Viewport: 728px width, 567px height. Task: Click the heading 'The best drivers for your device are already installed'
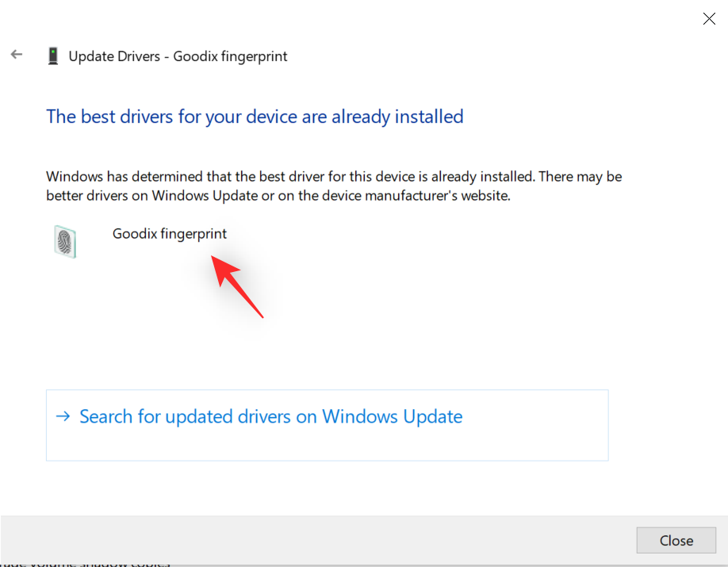coord(255,117)
